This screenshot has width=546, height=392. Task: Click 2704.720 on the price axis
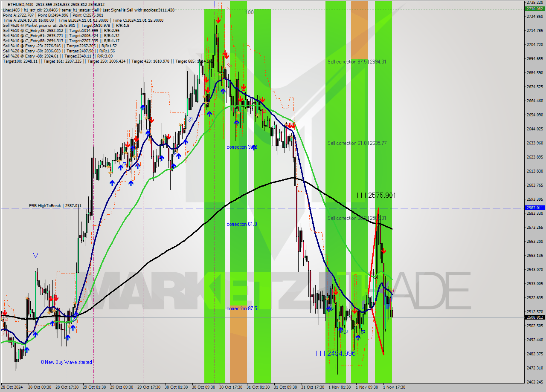[534, 45]
